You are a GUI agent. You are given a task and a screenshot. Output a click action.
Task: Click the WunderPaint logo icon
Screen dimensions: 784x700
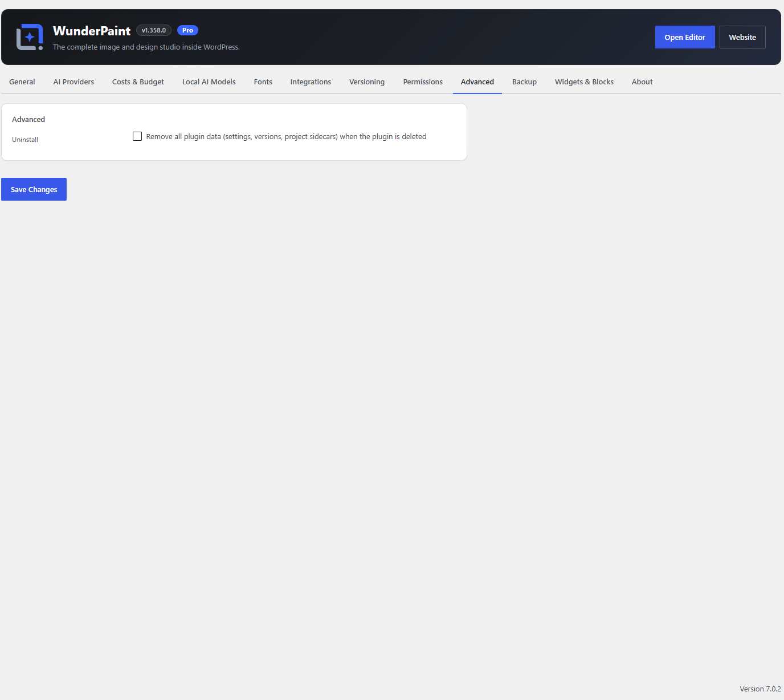tap(30, 37)
